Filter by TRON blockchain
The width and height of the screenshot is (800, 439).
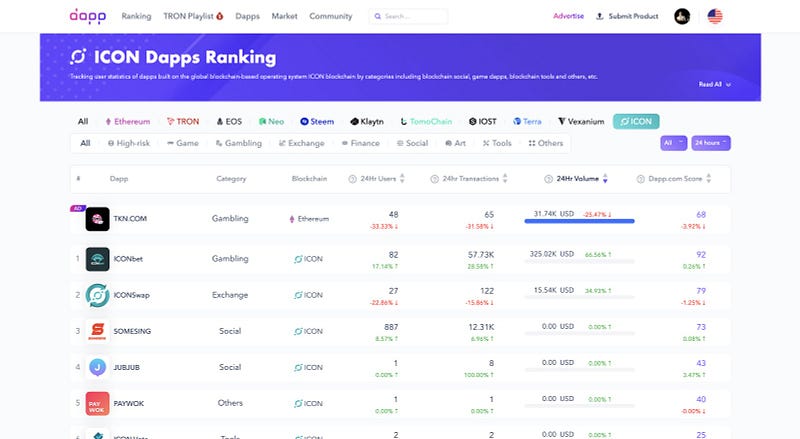tap(183, 121)
